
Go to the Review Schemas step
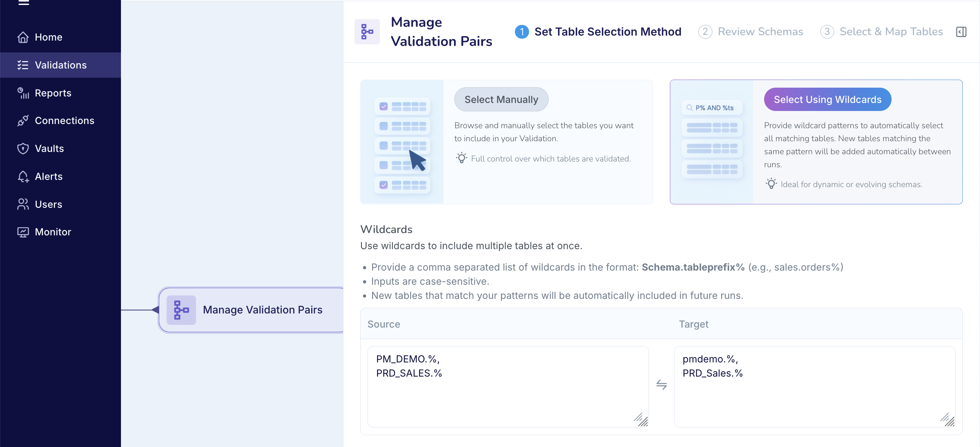click(x=761, y=31)
